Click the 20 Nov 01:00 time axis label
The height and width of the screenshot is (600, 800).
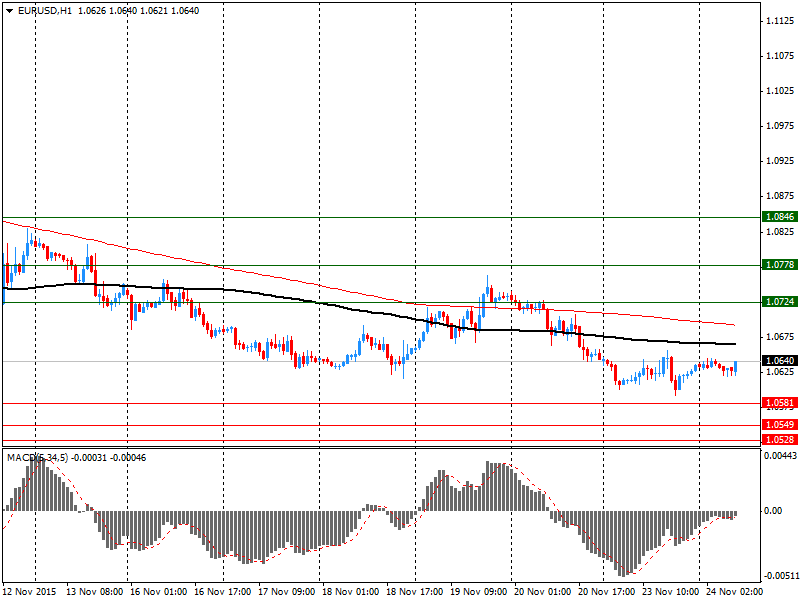(x=542, y=592)
